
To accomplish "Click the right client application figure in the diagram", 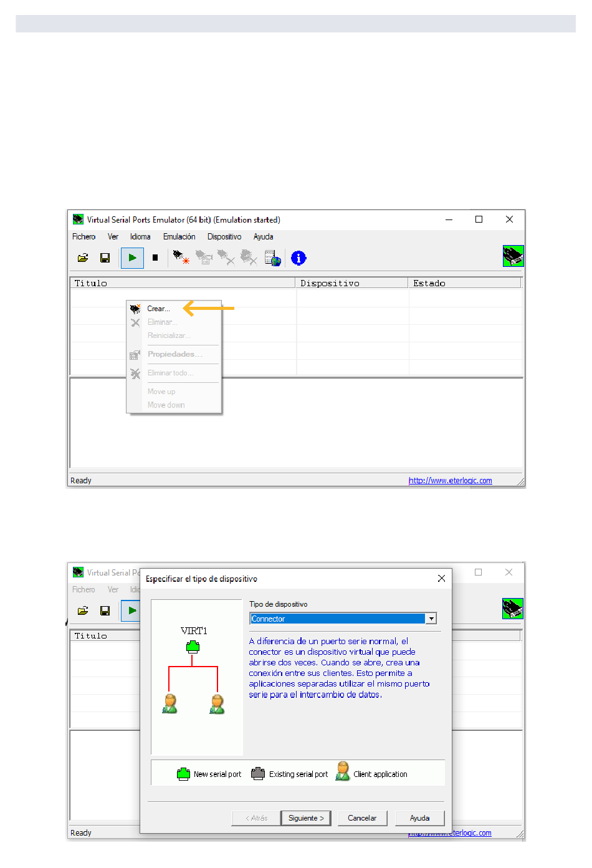I will coord(217,703).
